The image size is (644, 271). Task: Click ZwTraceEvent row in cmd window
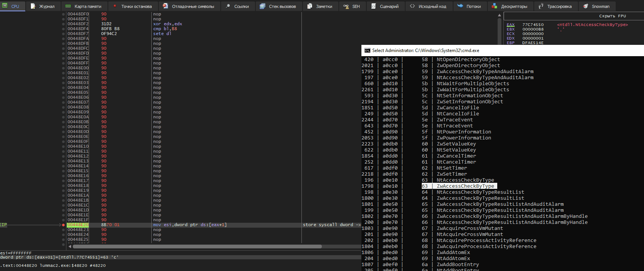(455, 119)
